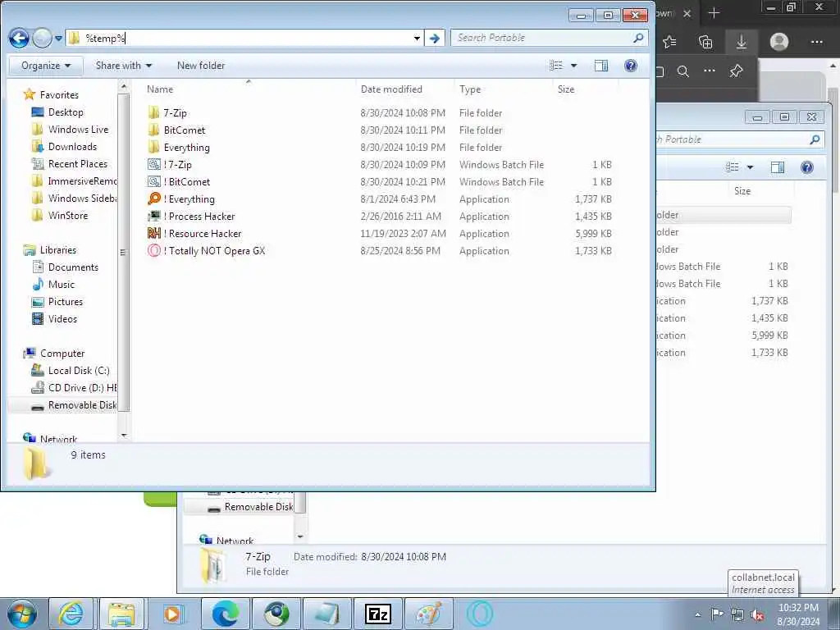Click the Go arrow beside the address bar
The height and width of the screenshot is (630, 840).
click(435, 38)
